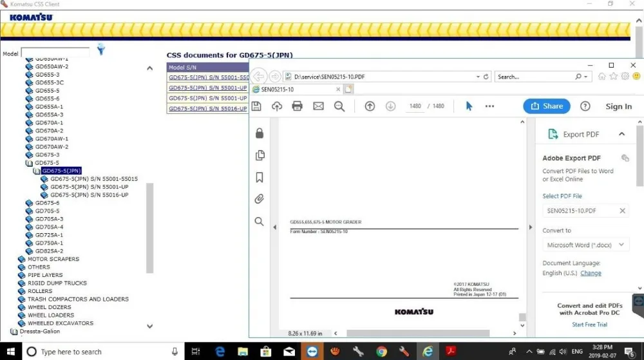Close the SEN05215-10 tab
This screenshot has width=644, height=360.
pyautogui.click(x=338, y=89)
